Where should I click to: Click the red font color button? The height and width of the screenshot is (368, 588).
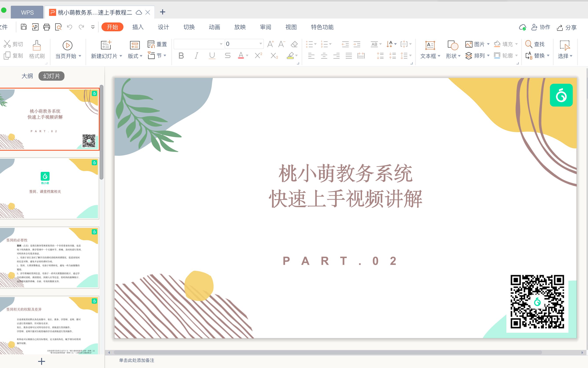click(241, 56)
